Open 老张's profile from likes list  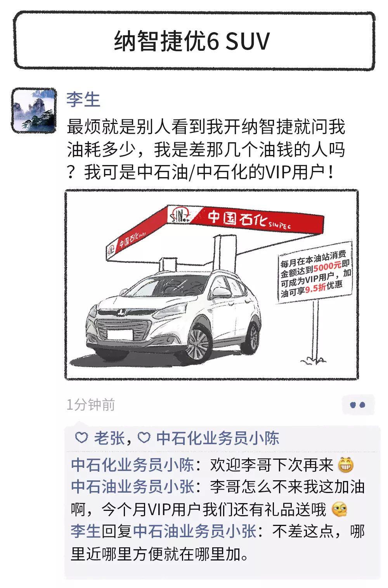coord(109,438)
